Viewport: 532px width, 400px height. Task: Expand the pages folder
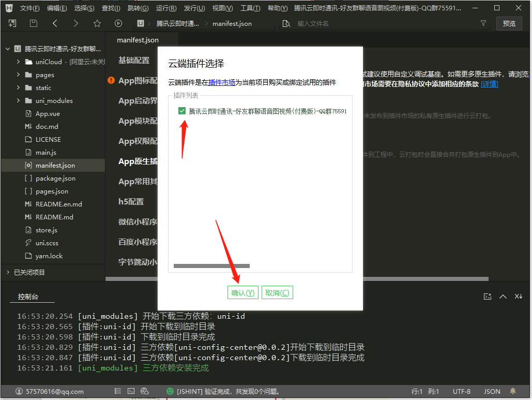point(18,75)
